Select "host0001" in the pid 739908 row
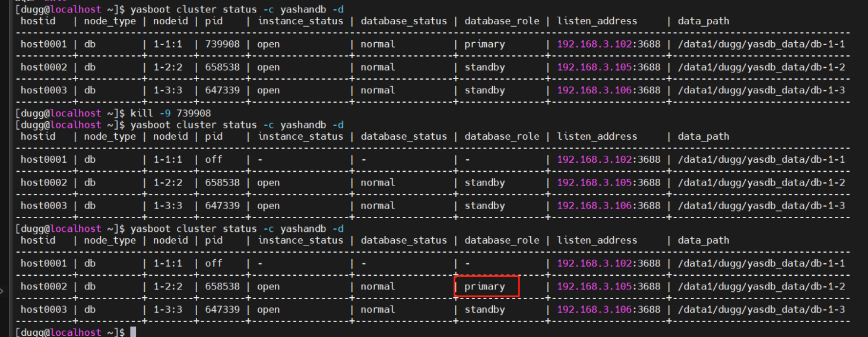868x337 pixels. (x=44, y=44)
